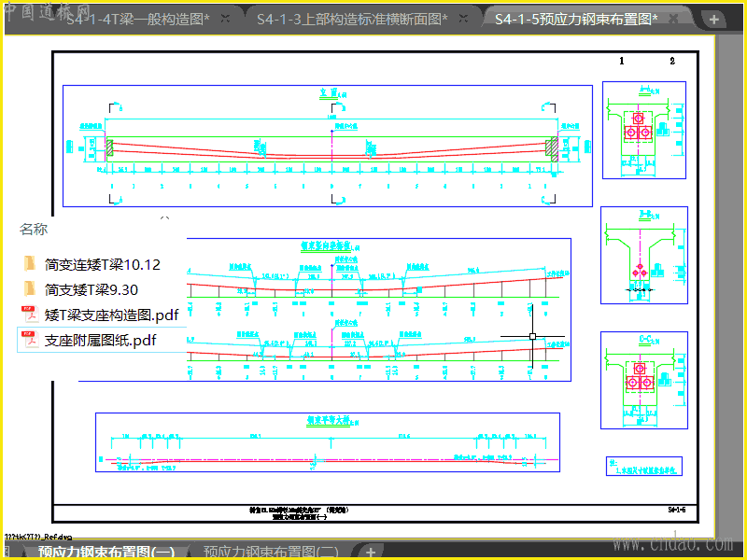Click PDF icon of 矮T梁支座构造图.pdf
The height and width of the screenshot is (560, 747).
pyautogui.click(x=30, y=314)
